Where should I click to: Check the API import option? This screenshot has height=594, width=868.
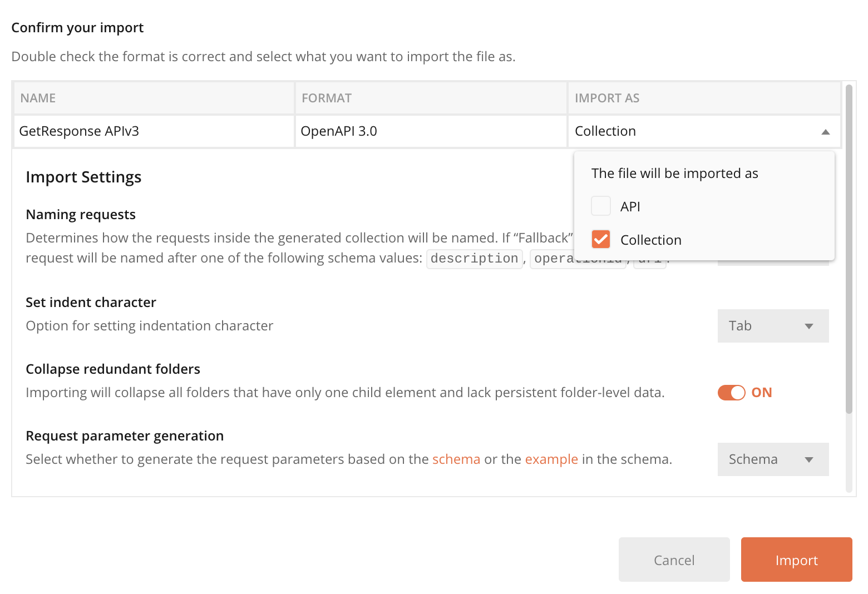tap(601, 206)
